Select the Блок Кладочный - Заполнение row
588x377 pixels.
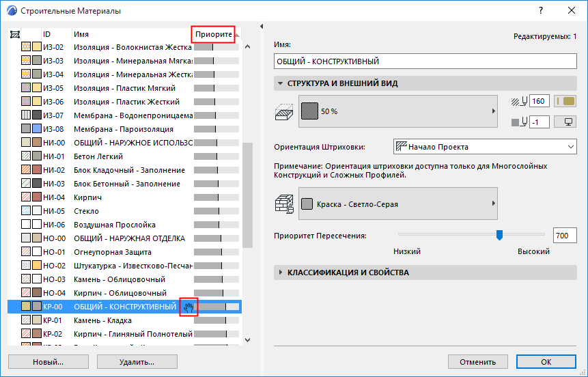pos(124,170)
